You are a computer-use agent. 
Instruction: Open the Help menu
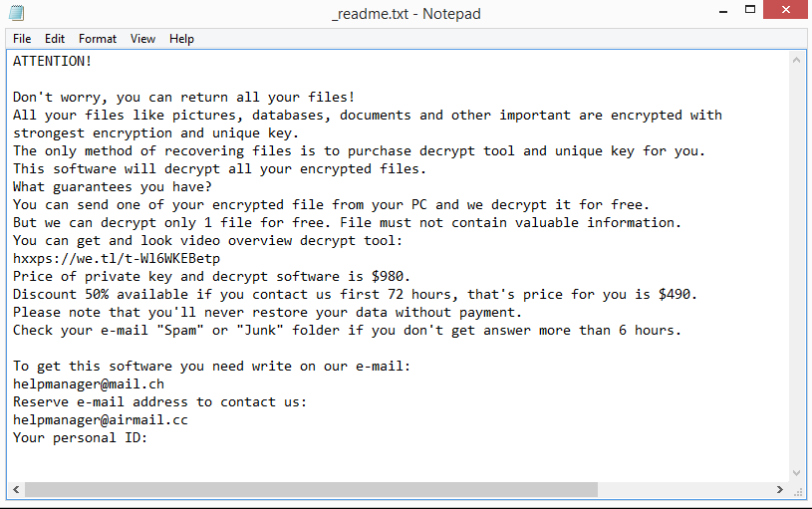(181, 39)
